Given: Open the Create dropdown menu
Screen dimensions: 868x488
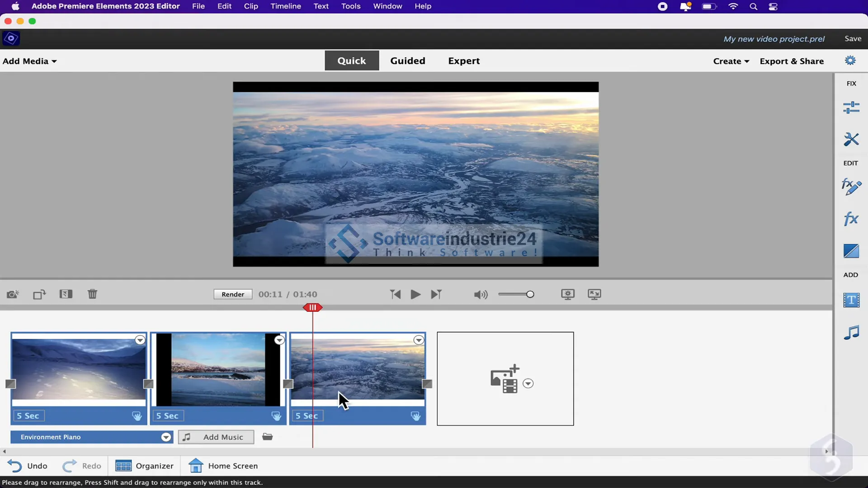Looking at the screenshot, I should point(731,61).
